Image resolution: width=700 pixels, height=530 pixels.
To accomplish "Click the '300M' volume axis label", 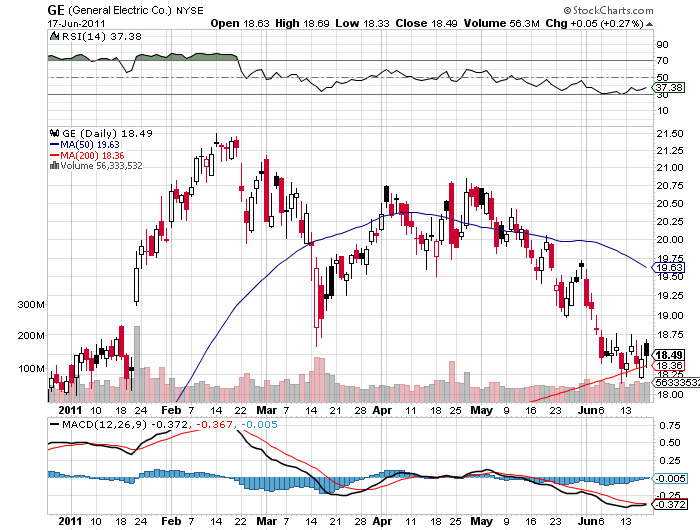I will click(x=31, y=305).
